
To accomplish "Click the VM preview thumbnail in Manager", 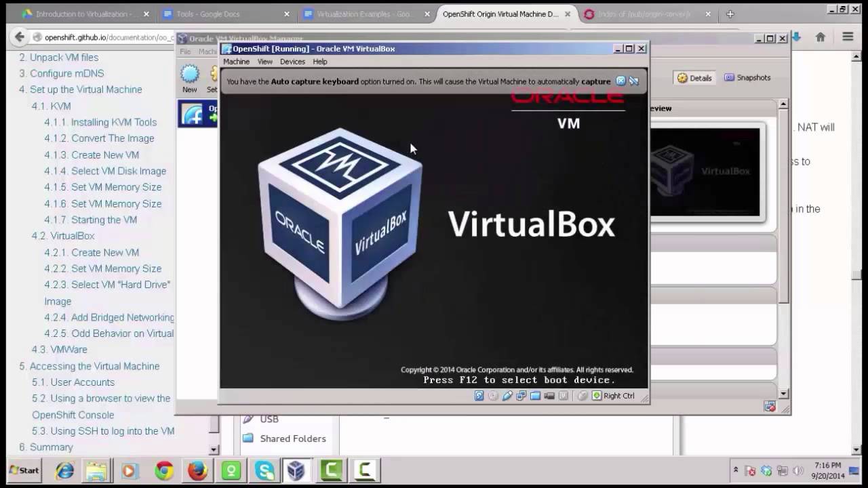I will pyautogui.click(x=705, y=171).
